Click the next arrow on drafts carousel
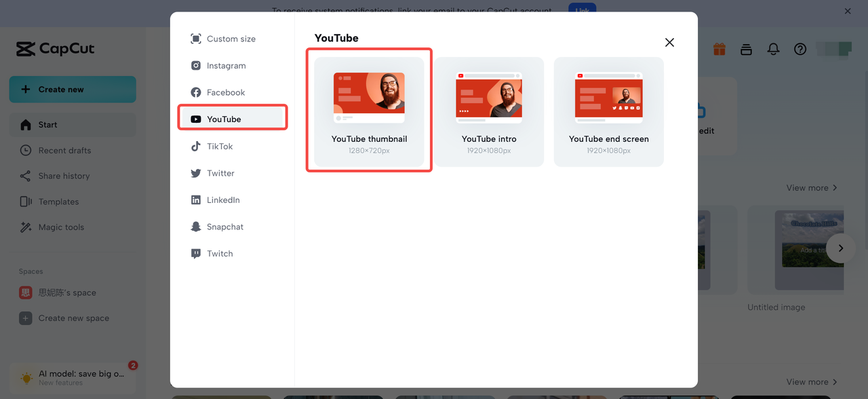868x399 pixels. [x=841, y=248]
